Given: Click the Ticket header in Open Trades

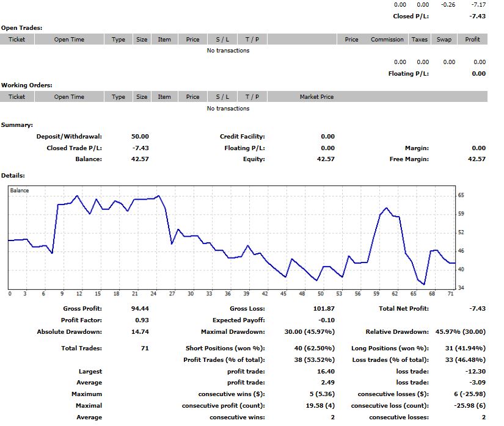Looking at the screenshot, I should pos(17,39).
